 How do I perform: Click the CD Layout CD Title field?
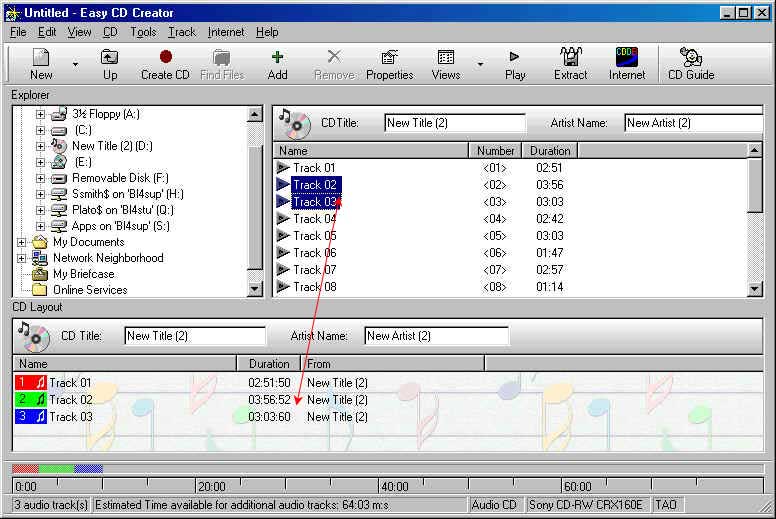(x=195, y=336)
